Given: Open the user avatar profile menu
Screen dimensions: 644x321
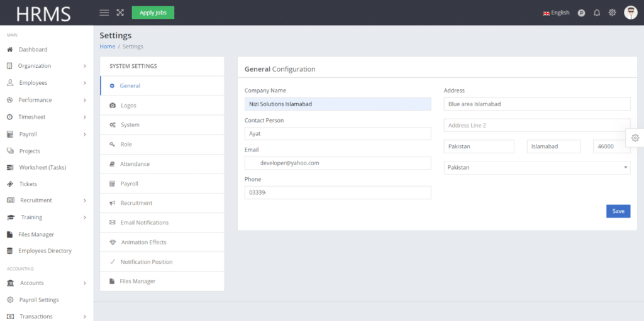Looking at the screenshot, I should pyautogui.click(x=631, y=13).
